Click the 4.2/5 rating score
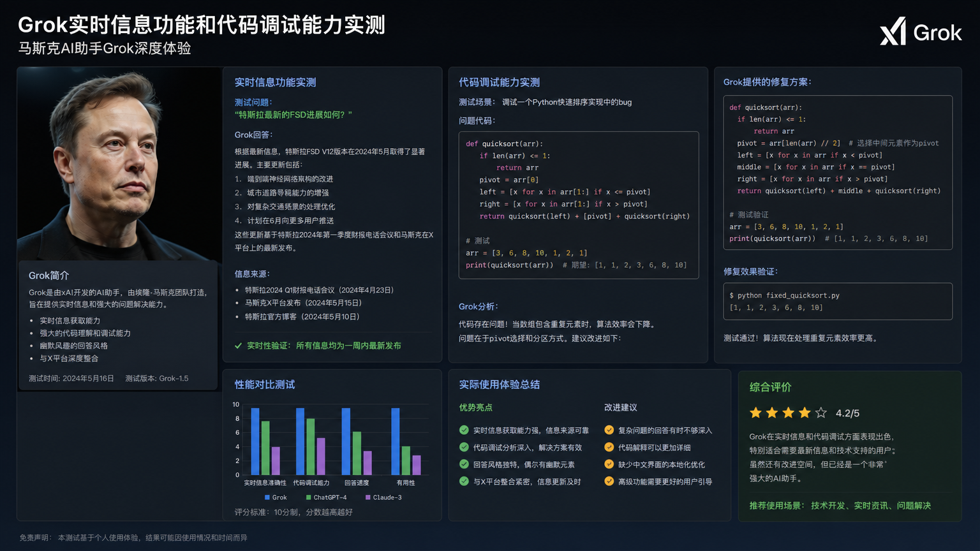The image size is (980, 551). (847, 413)
